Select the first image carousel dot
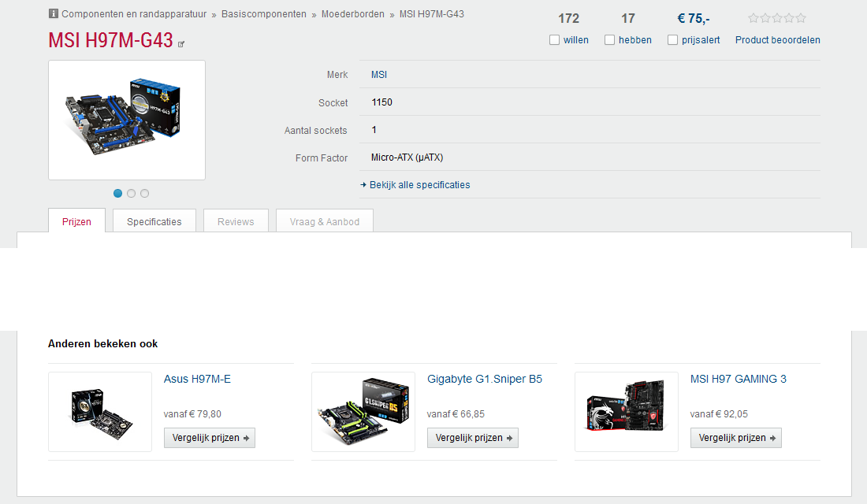This screenshot has width=867, height=504. pyautogui.click(x=117, y=194)
